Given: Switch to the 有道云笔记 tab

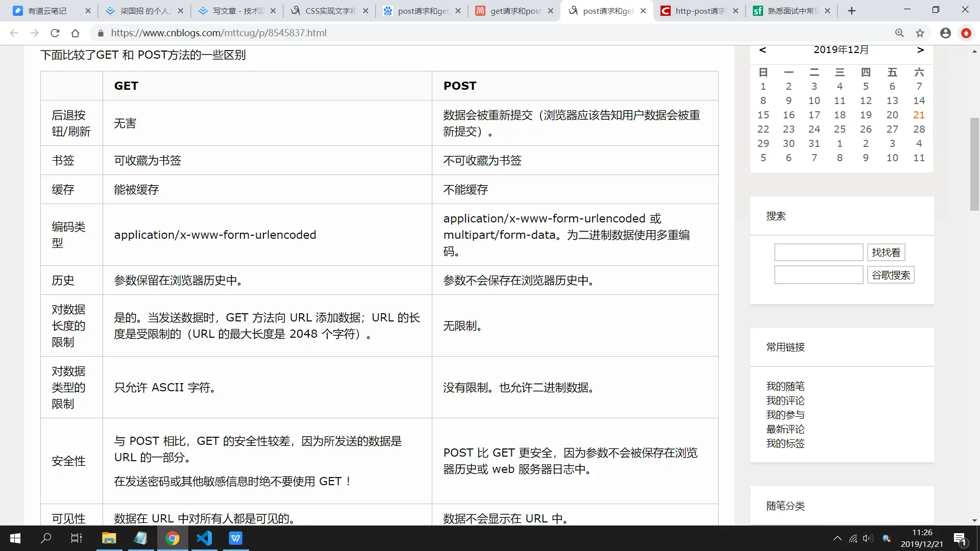Looking at the screenshot, I should click(47, 11).
